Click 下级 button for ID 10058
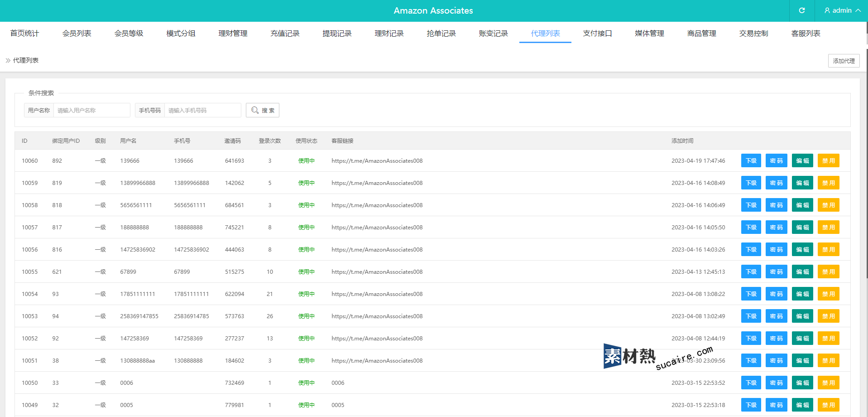 (x=751, y=205)
